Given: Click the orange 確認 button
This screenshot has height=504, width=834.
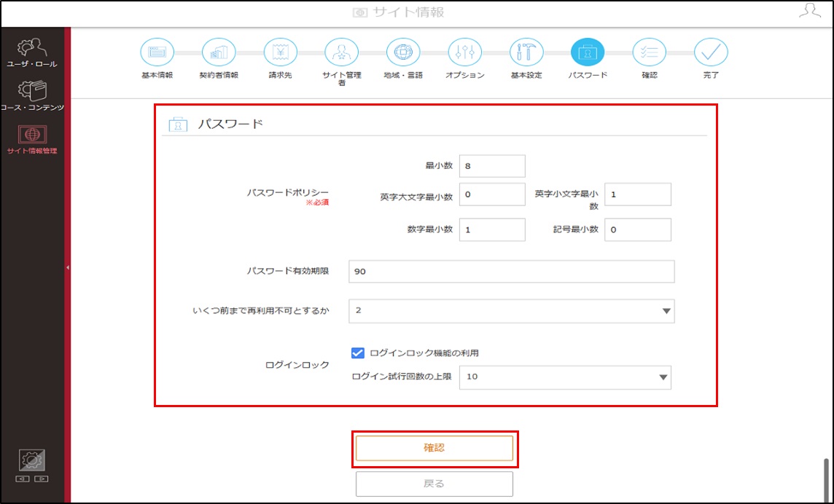Looking at the screenshot, I should tap(434, 448).
